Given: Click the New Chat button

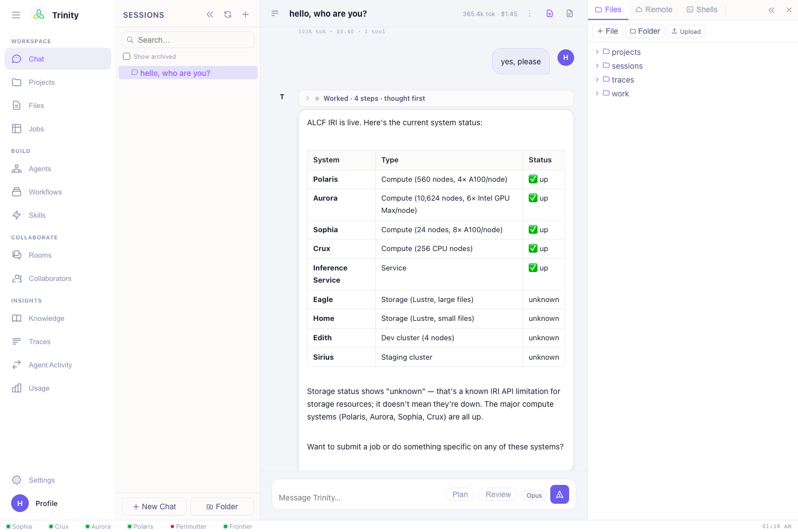Looking at the screenshot, I should point(155,507).
